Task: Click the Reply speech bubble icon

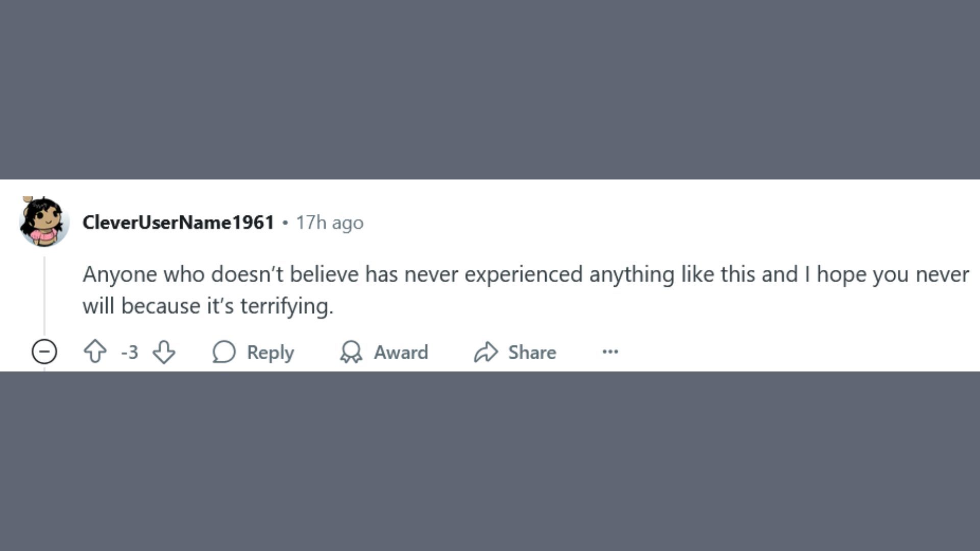Action: coord(224,352)
